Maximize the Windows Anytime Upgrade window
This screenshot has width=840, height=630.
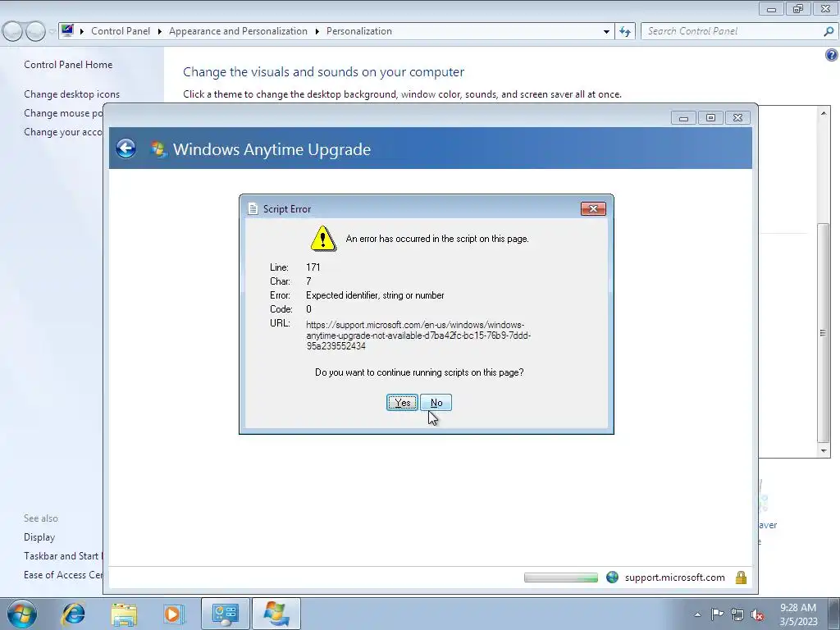tap(710, 118)
